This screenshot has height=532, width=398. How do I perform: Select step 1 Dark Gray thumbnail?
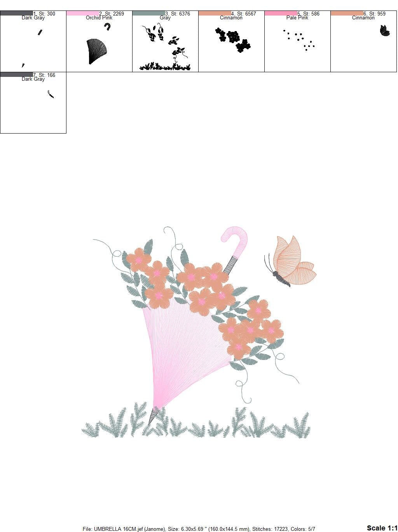(x=33, y=43)
